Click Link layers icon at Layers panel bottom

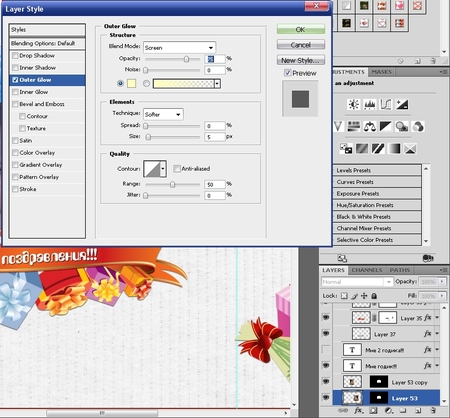coord(343,410)
